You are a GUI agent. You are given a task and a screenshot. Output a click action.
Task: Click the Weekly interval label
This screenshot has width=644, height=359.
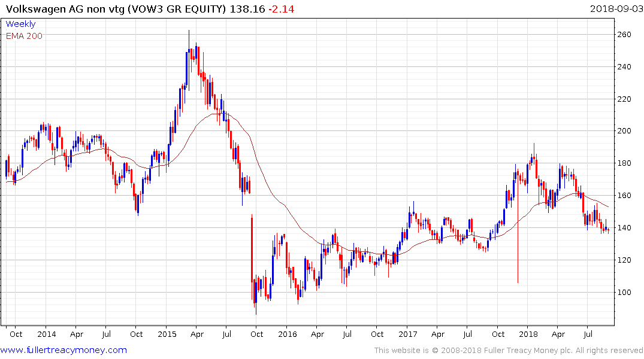(20, 24)
